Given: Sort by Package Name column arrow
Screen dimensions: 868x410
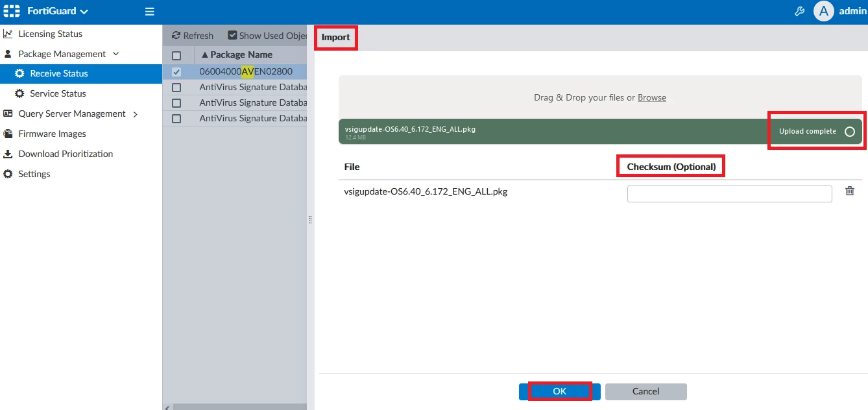Looking at the screenshot, I should coord(205,55).
